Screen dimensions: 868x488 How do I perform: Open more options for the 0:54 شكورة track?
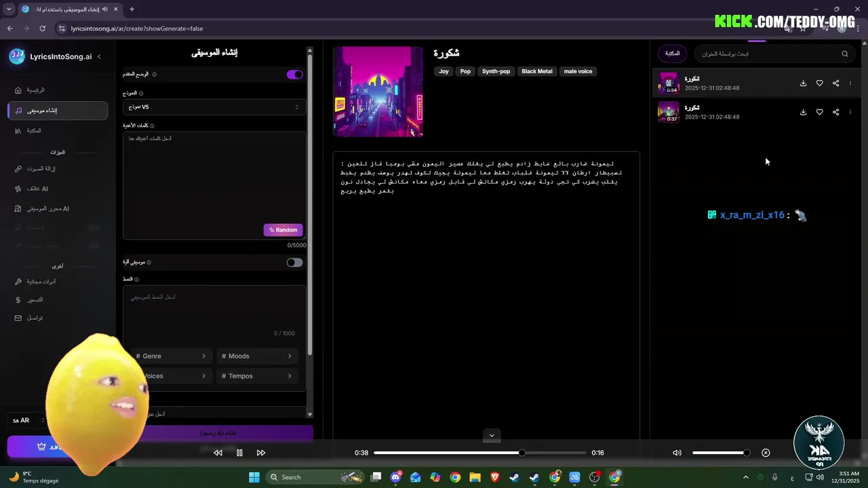(850, 83)
